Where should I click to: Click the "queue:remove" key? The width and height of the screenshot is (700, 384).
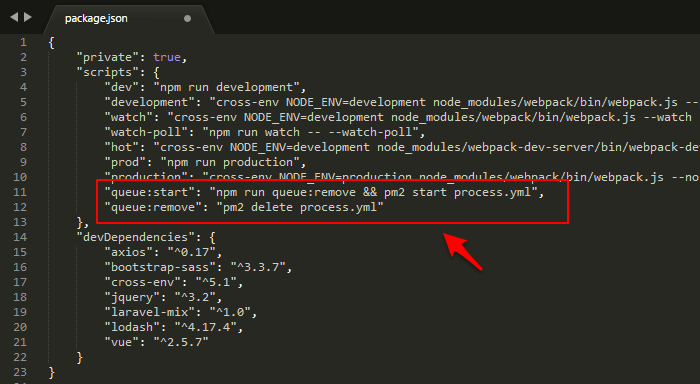tap(153, 207)
